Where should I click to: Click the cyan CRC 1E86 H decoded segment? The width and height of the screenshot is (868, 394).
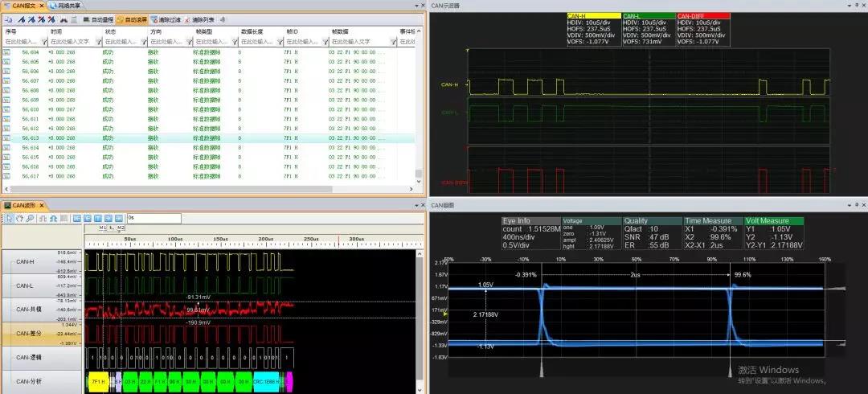coord(268,382)
